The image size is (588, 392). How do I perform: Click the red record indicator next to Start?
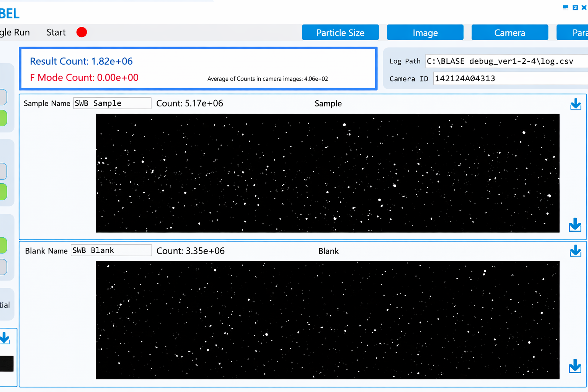click(x=82, y=33)
